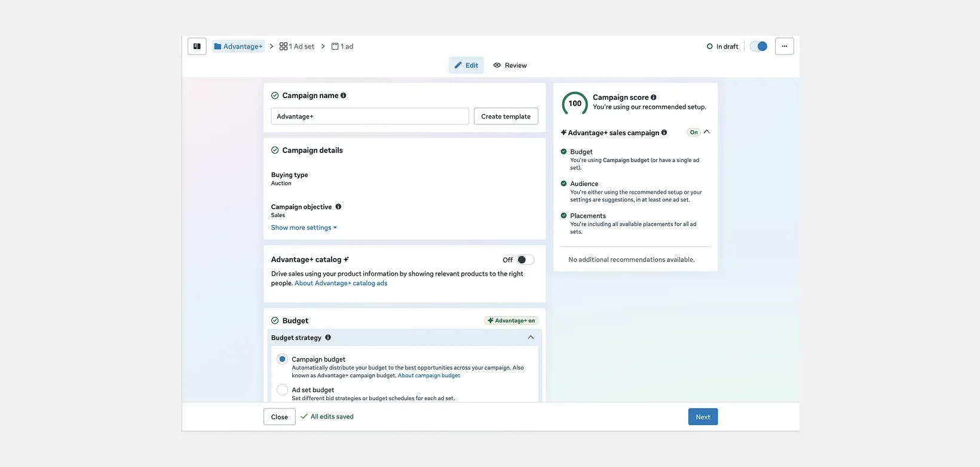980x467 pixels.
Task: Switch to the Edit tab
Action: point(466,65)
